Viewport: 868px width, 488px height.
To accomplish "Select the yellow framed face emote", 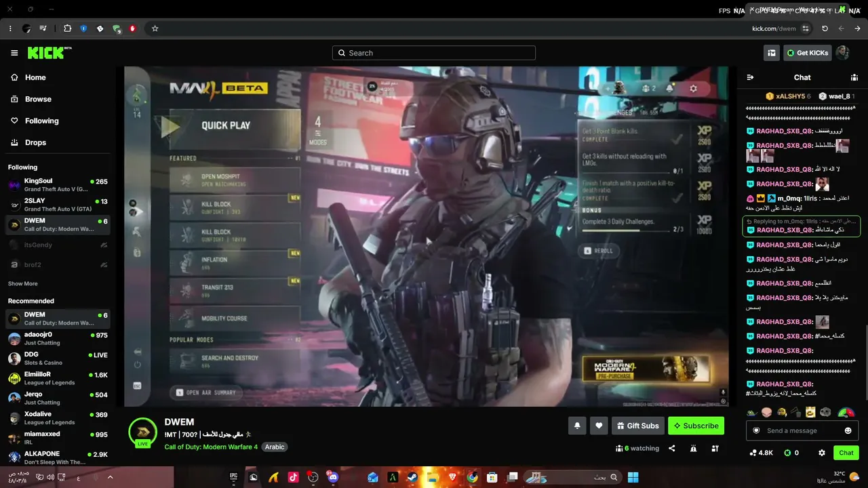I will pyautogui.click(x=810, y=411).
